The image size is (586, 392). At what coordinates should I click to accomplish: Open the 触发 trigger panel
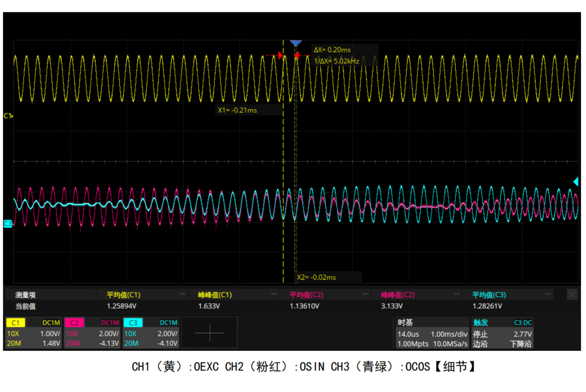coord(502,333)
